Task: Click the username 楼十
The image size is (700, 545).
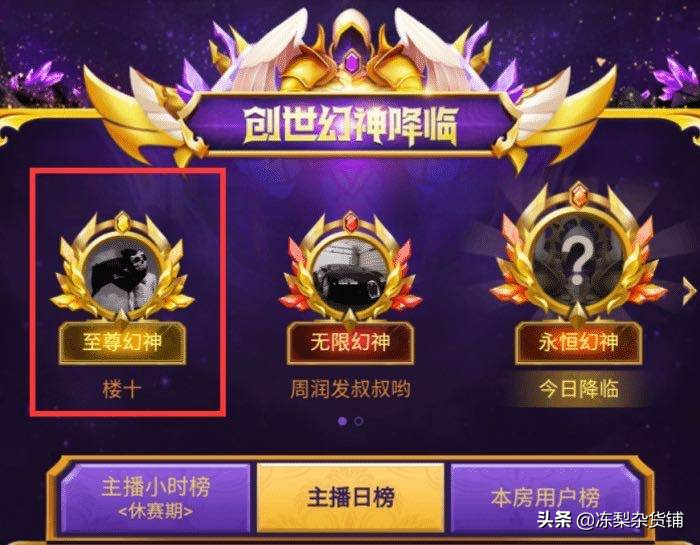Action: 122,389
